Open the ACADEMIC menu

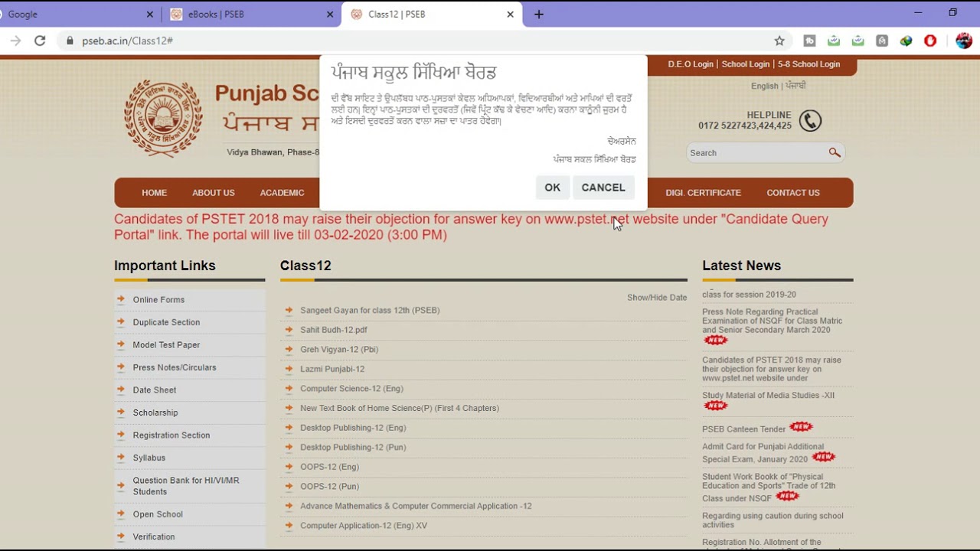click(282, 193)
